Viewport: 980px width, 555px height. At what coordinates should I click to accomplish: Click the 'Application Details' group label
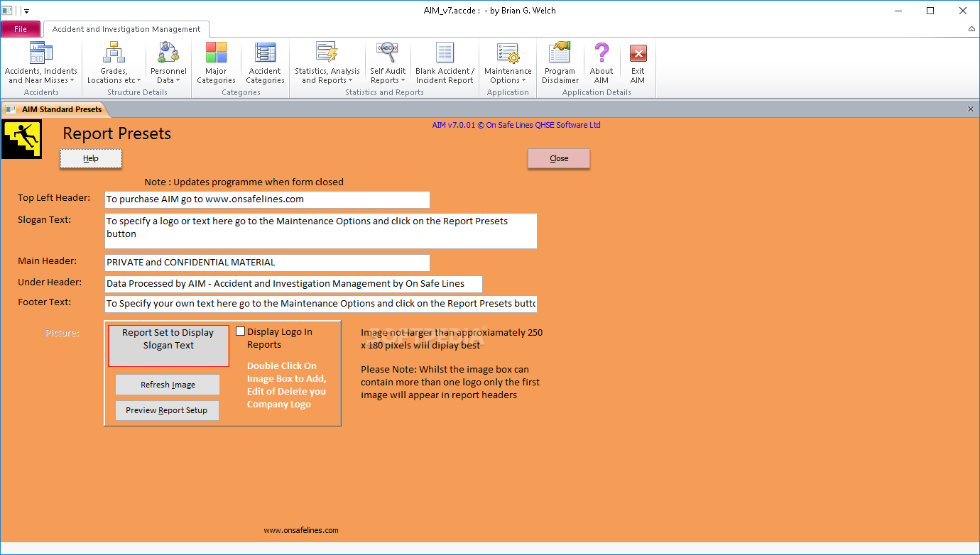tap(597, 92)
